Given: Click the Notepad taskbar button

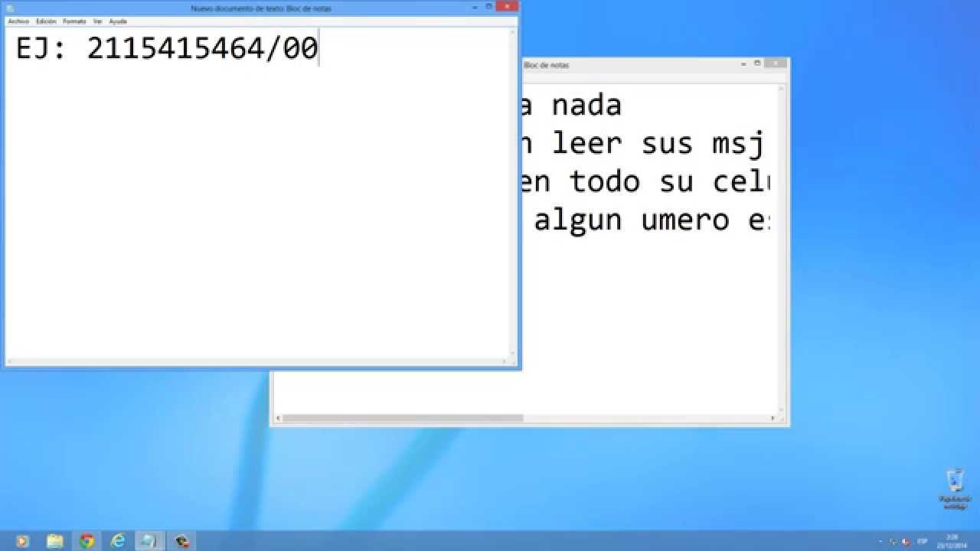Looking at the screenshot, I should [149, 541].
